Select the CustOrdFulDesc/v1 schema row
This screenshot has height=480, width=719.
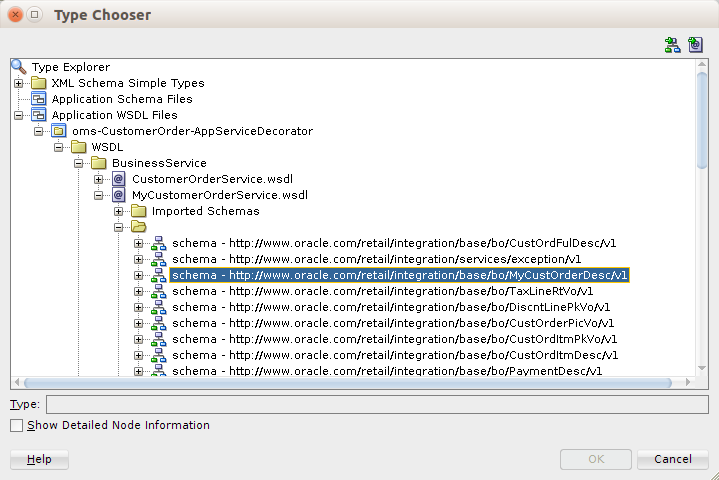394,243
